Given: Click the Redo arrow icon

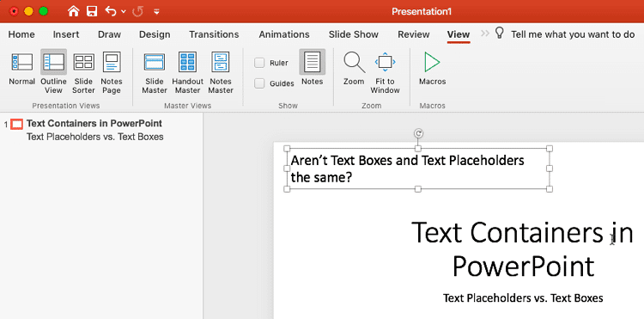Looking at the screenshot, I should pos(138,11).
